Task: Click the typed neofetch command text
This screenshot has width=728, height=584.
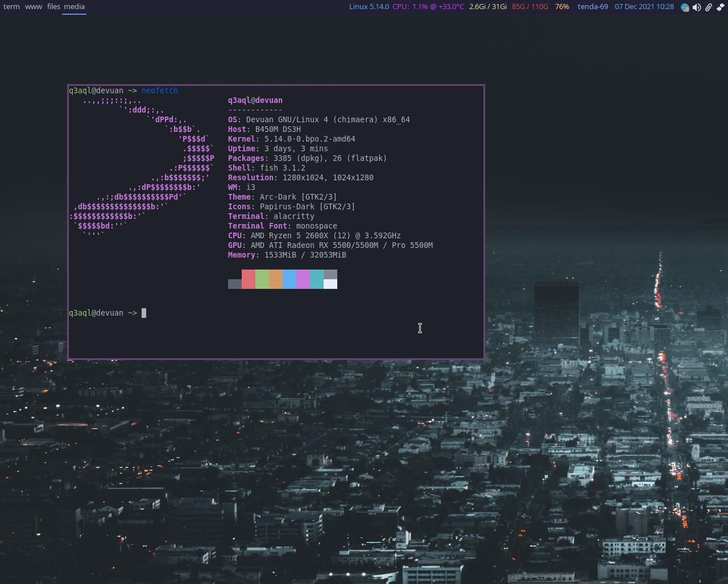Action: coord(160,90)
